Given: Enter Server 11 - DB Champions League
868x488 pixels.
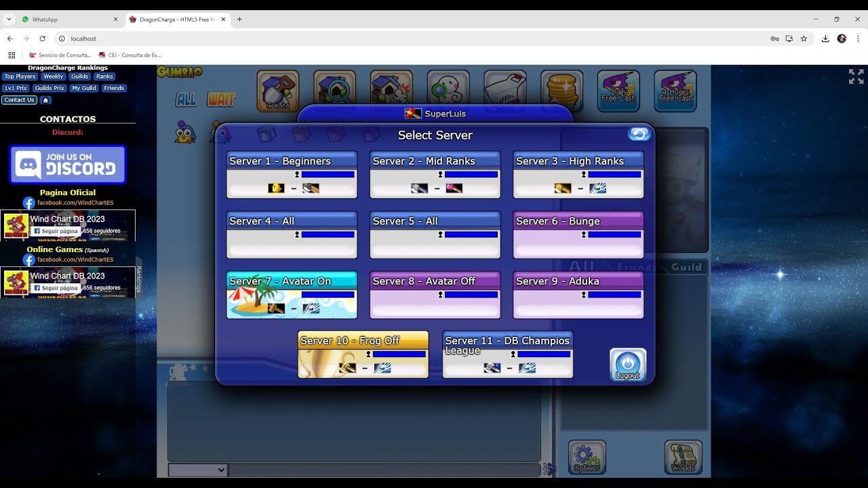Looking at the screenshot, I should coord(508,354).
